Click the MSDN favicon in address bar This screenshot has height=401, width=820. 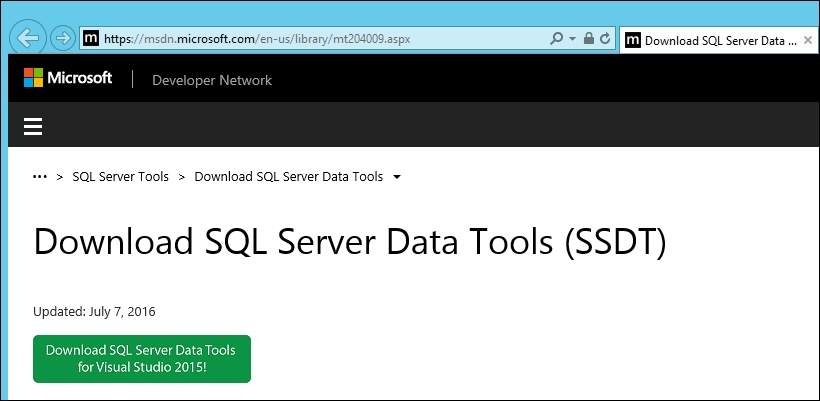tap(91, 39)
